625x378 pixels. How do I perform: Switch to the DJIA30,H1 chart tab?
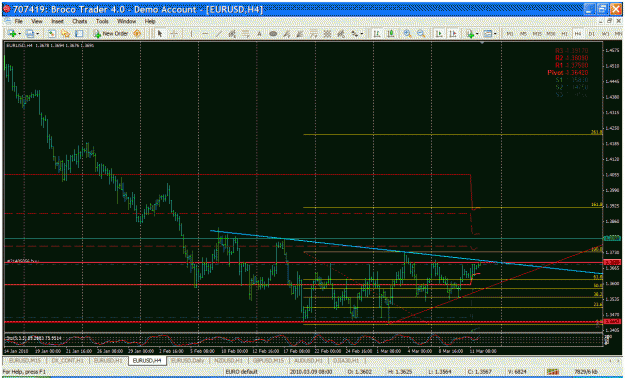click(x=346, y=360)
